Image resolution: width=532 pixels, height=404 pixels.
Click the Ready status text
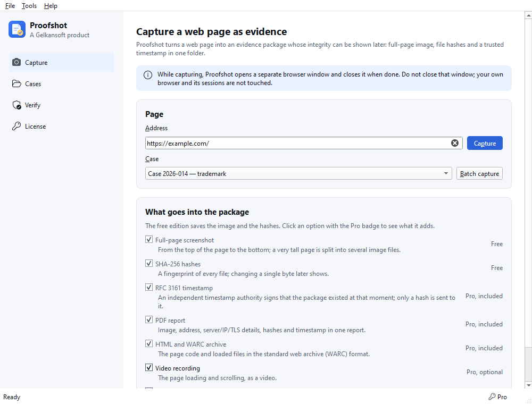(x=12, y=397)
